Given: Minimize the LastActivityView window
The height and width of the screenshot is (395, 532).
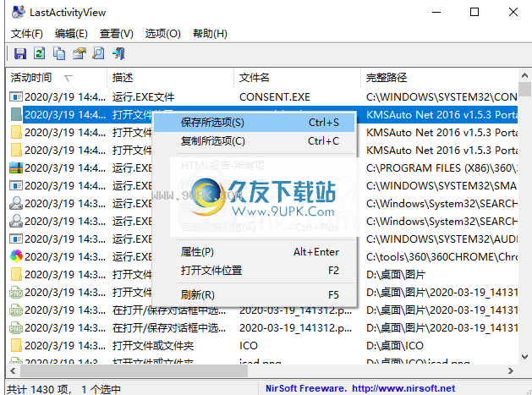Looking at the screenshot, I should (436, 12).
